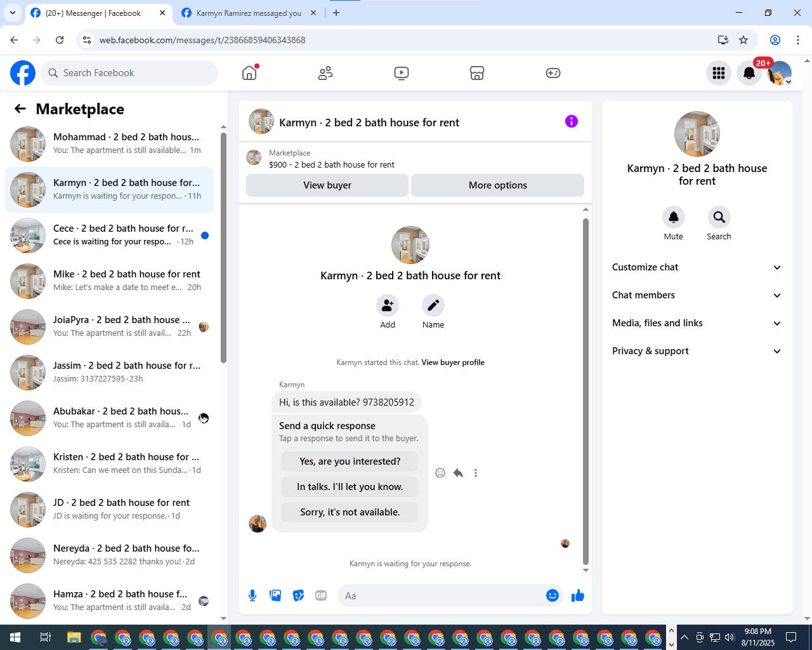Open more message options three dots

coord(476,473)
